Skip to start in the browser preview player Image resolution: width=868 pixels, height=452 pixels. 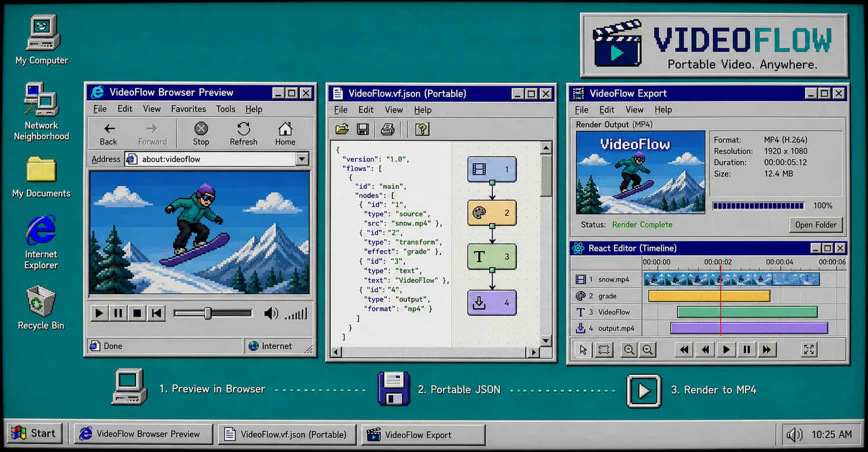click(x=156, y=314)
